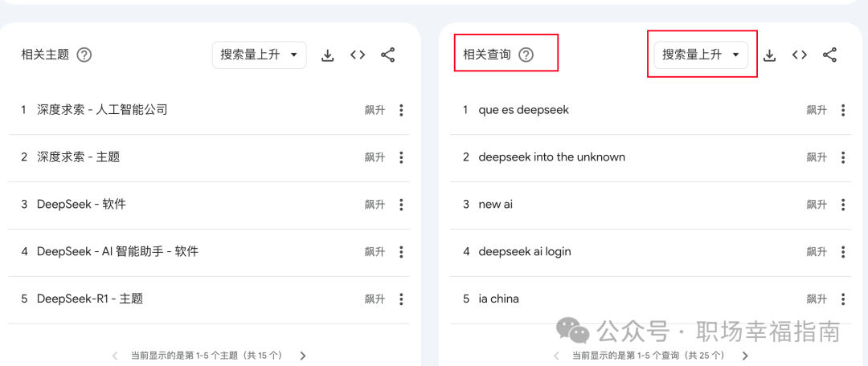The width and height of the screenshot is (868, 366).
Task: Go to previous page of related queries
Action: click(x=557, y=356)
